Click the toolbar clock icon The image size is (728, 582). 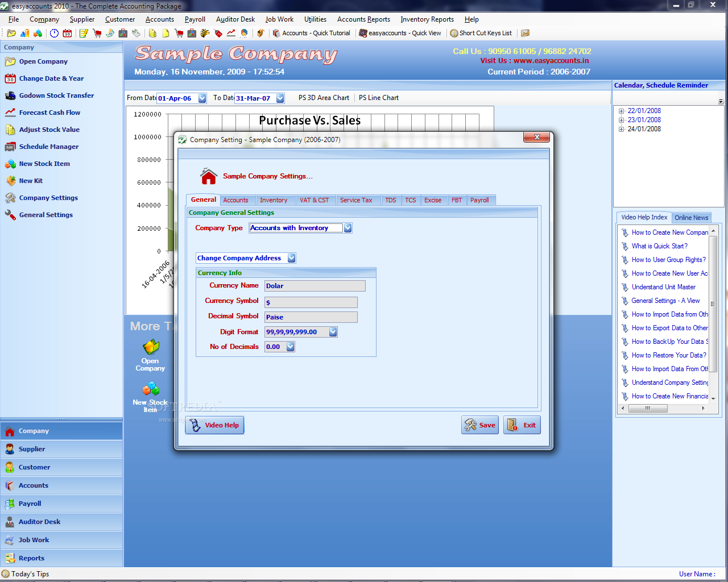tap(54, 33)
